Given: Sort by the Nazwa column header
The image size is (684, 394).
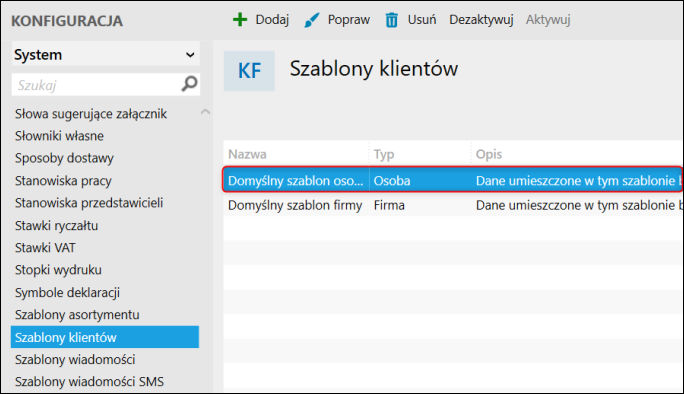Looking at the screenshot, I should (x=247, y=154).
